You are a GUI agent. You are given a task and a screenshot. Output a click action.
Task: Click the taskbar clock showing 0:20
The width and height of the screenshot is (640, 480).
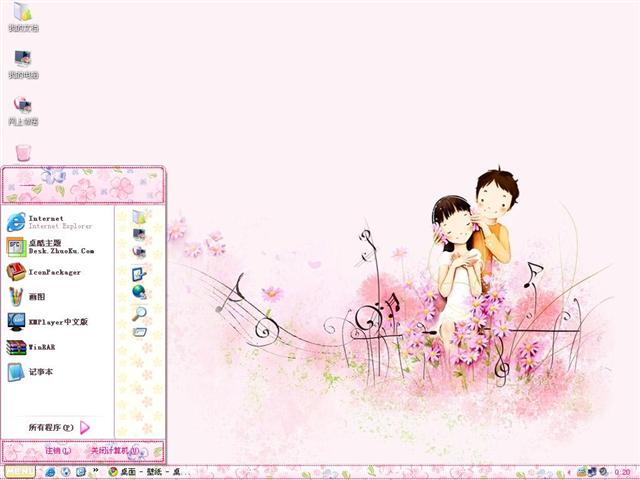[x=622, y=473]
